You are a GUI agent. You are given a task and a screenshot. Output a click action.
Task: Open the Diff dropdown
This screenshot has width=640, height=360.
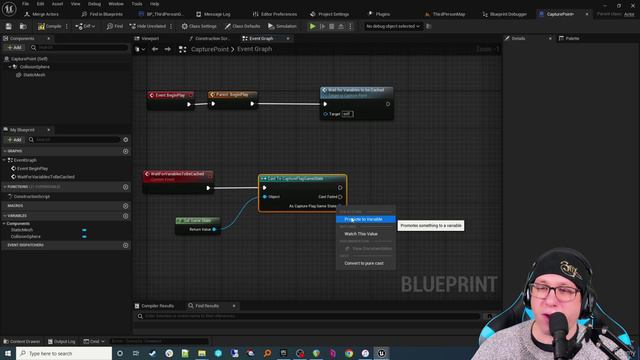coord(85,26)
